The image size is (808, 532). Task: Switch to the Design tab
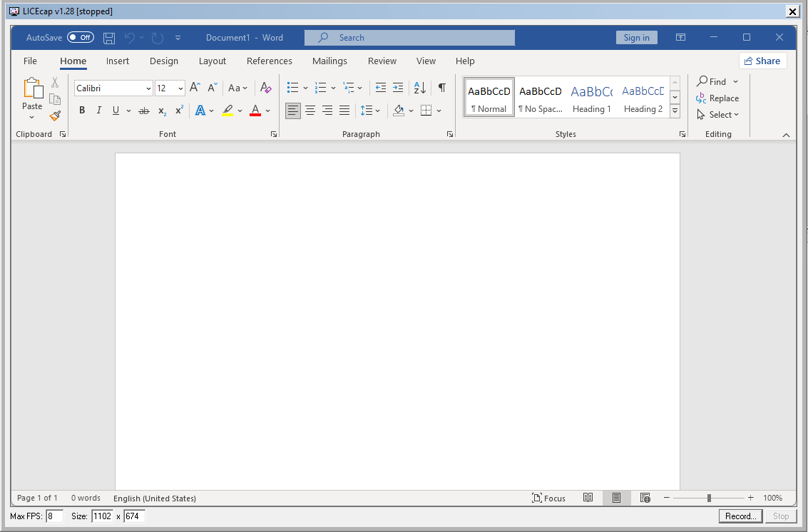coord(164,61)
